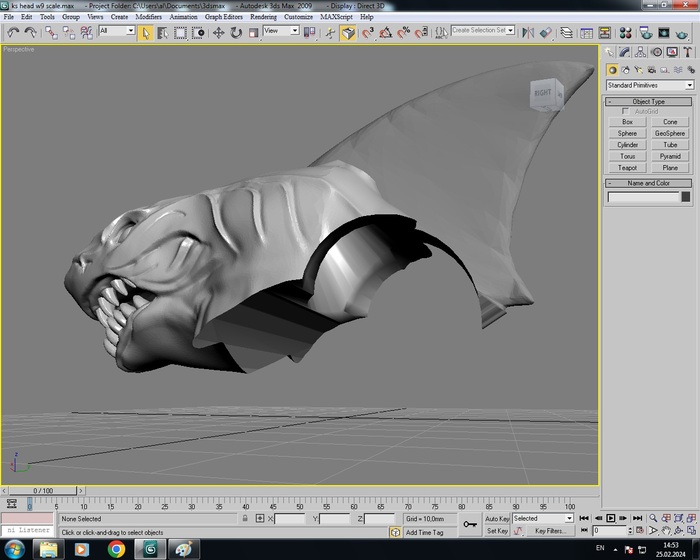Enable the AutoGrid checkbox

tap(626, 111)
